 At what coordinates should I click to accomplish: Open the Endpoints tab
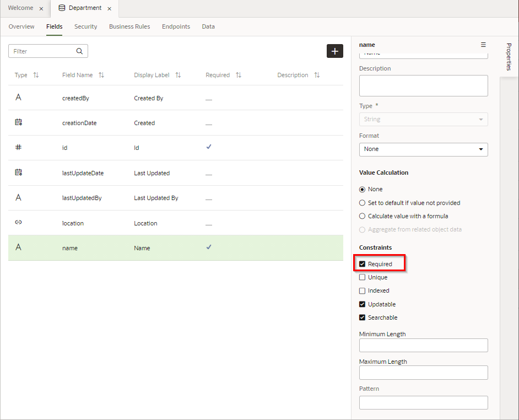pyautogui.click(x=176, y=26)
